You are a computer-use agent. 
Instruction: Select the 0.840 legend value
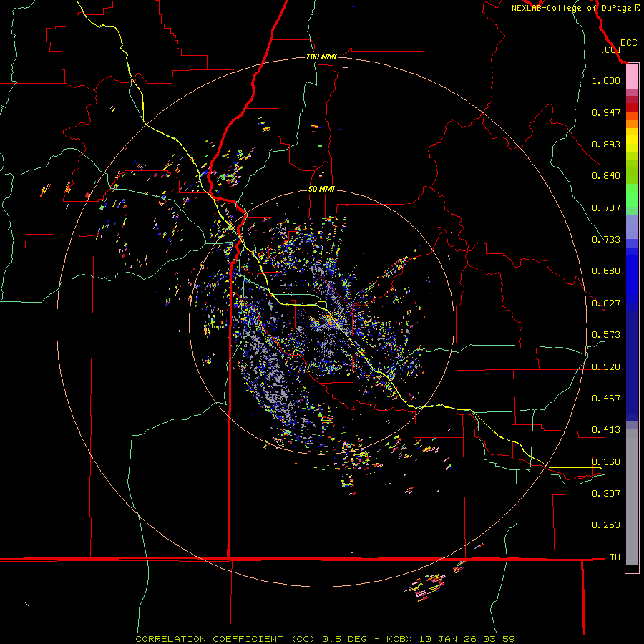[x=606, y=176]
